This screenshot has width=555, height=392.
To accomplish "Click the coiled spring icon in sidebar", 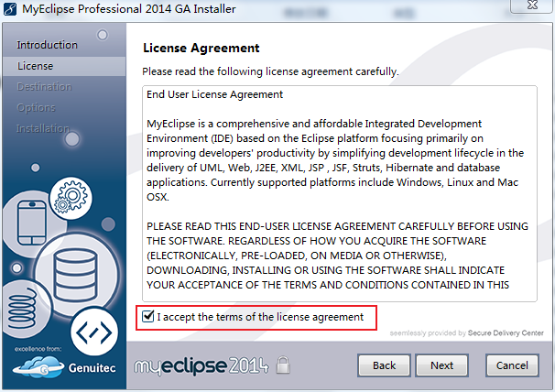I will pos(22,308).
